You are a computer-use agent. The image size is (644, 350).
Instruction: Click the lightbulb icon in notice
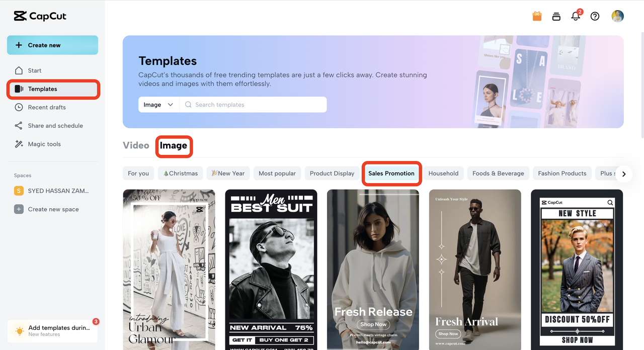tap(20, 331)
